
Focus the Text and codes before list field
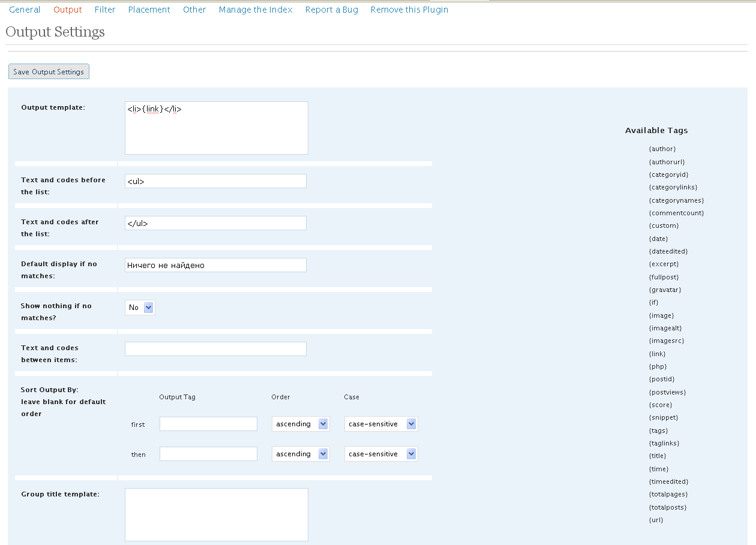click(x=215, y=181)
